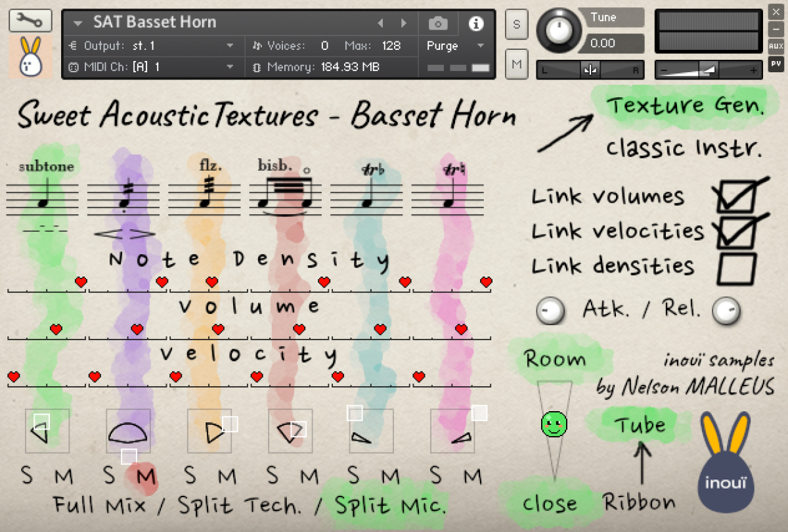Switch to Classic Instr. mode
The image size is (788, 532).
click(x=683, y=148)
